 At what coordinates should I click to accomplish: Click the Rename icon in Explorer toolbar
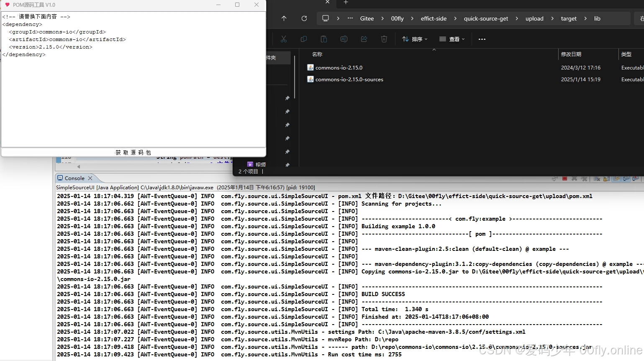[x=344, y=39]
